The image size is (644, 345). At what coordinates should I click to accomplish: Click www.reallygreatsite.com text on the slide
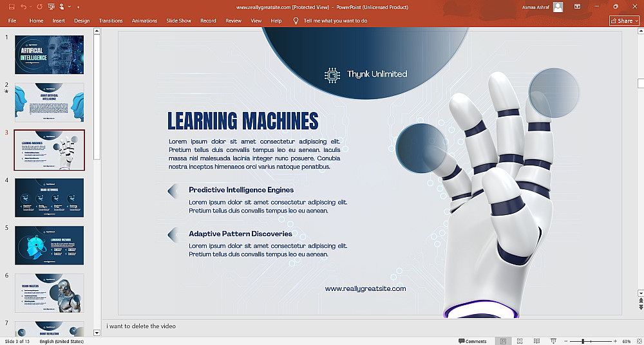(366, 289)
